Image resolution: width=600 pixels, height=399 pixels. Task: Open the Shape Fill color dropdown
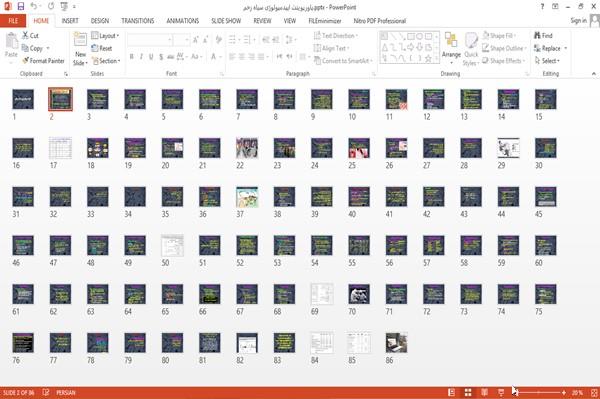pyautogui.click(x=499, y=36)
